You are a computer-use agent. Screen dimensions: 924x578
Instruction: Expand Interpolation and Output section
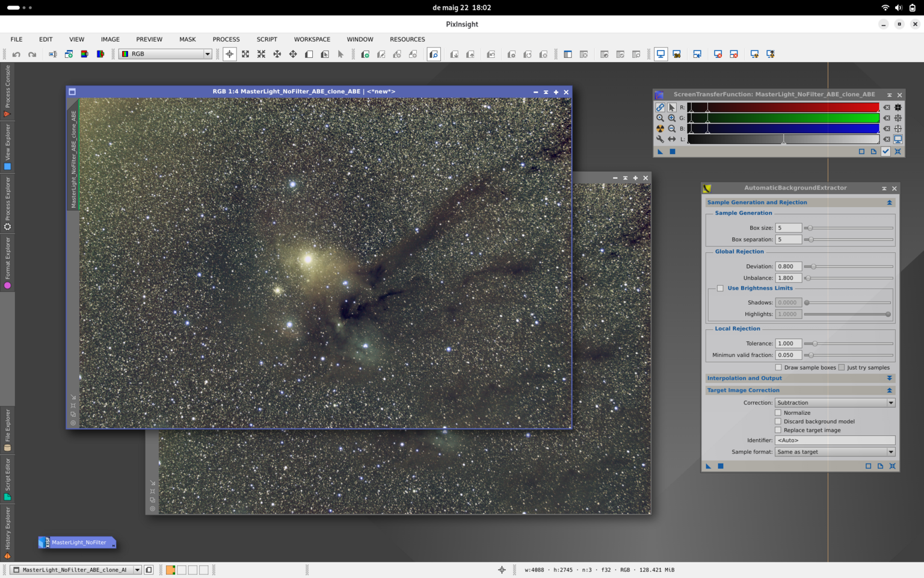(890, 379)
